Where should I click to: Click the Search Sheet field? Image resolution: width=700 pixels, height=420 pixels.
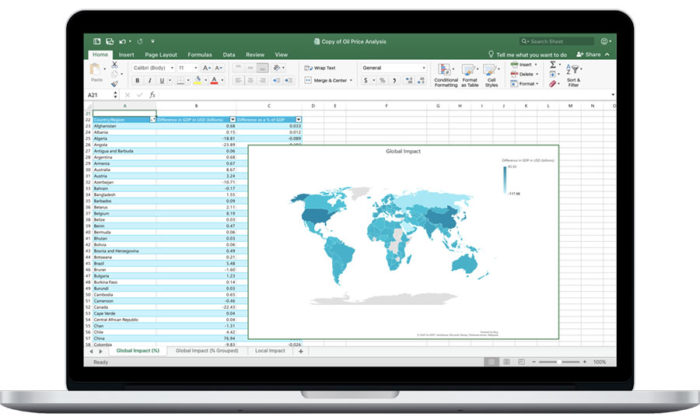(557, 42)
